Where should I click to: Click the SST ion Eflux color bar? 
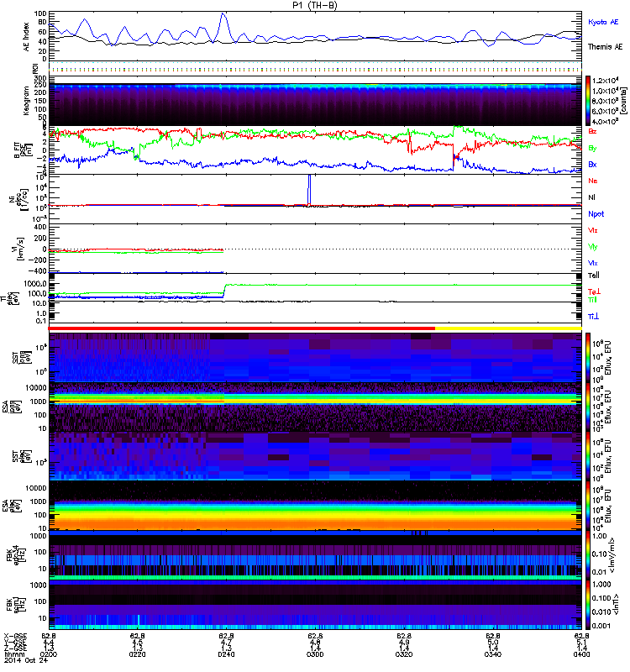[x=588, y=358]
